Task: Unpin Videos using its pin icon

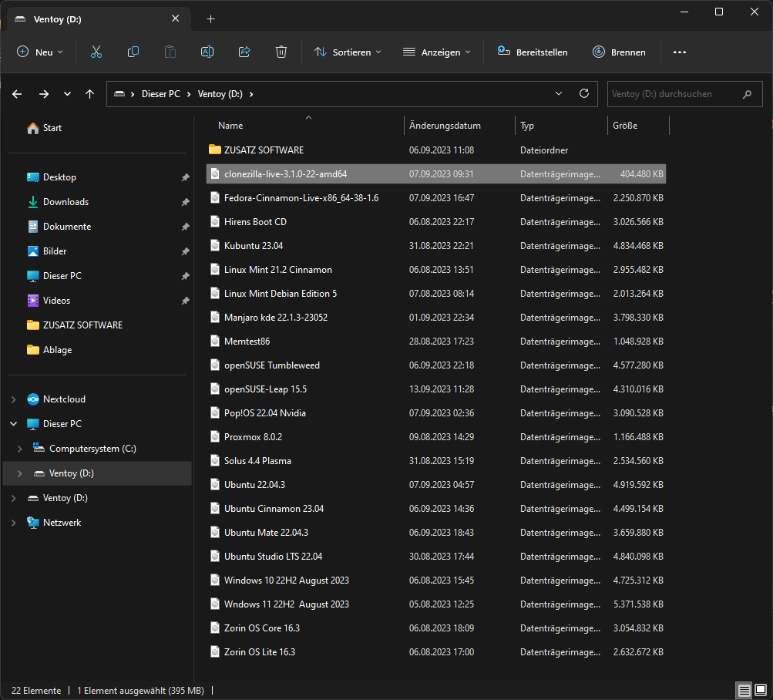Action: [x=186, y=301]
